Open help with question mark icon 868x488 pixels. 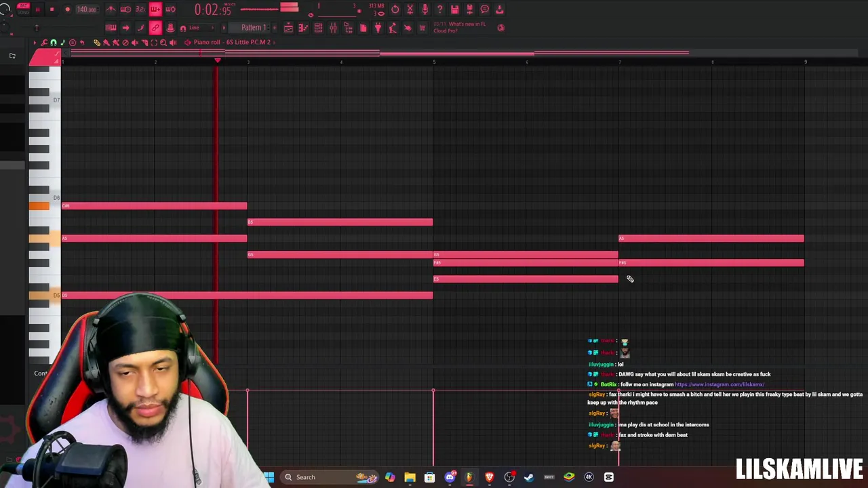pos(439,9)
